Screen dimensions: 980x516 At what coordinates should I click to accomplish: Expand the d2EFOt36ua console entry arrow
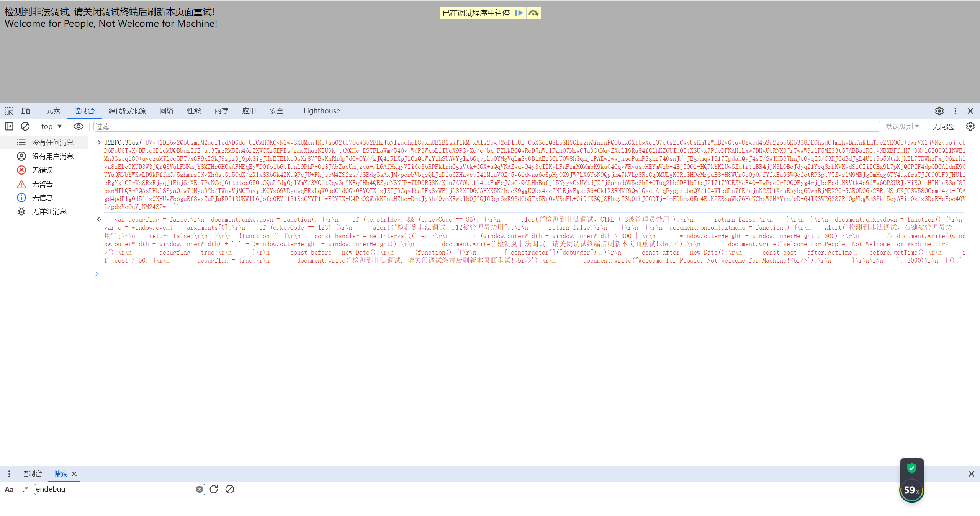coord(99,142)
